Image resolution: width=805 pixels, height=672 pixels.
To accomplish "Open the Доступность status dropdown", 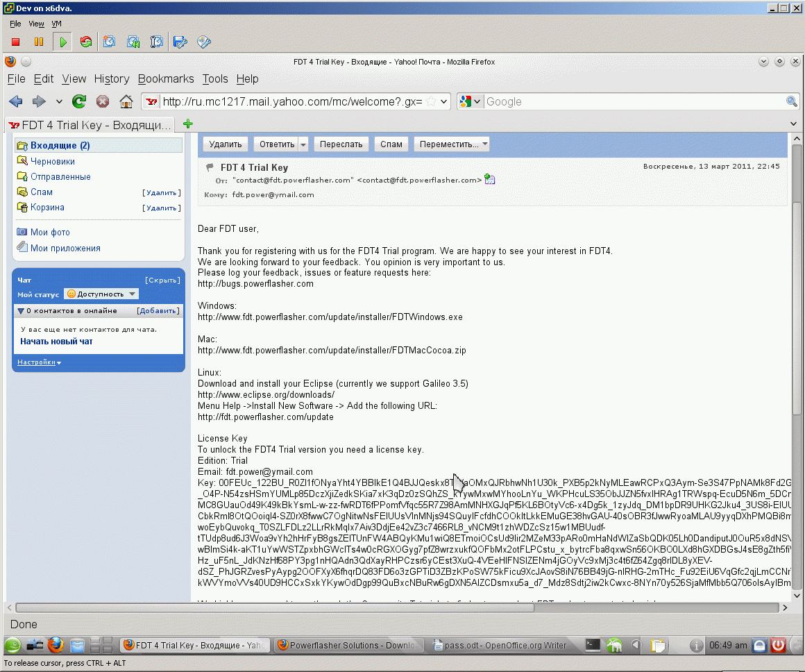I will 101,294.
